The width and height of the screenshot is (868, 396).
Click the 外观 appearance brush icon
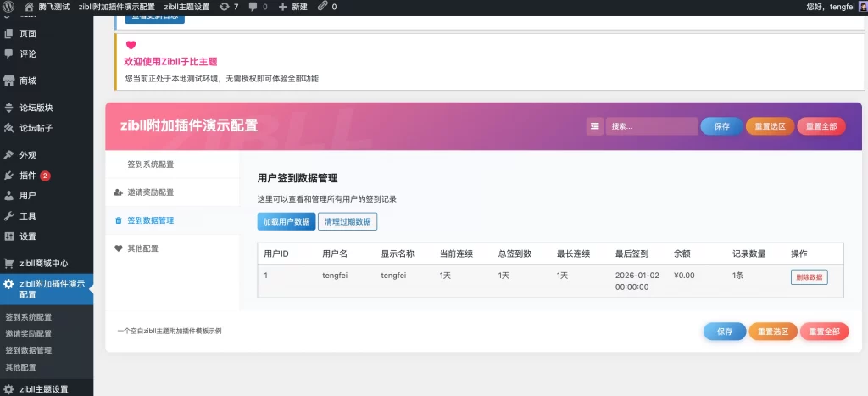(8, 155)
